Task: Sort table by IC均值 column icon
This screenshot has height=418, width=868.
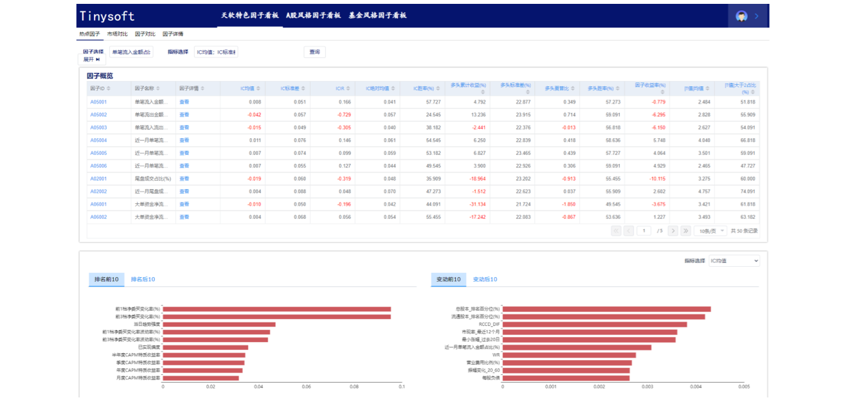Action: (x=258, y=89)
